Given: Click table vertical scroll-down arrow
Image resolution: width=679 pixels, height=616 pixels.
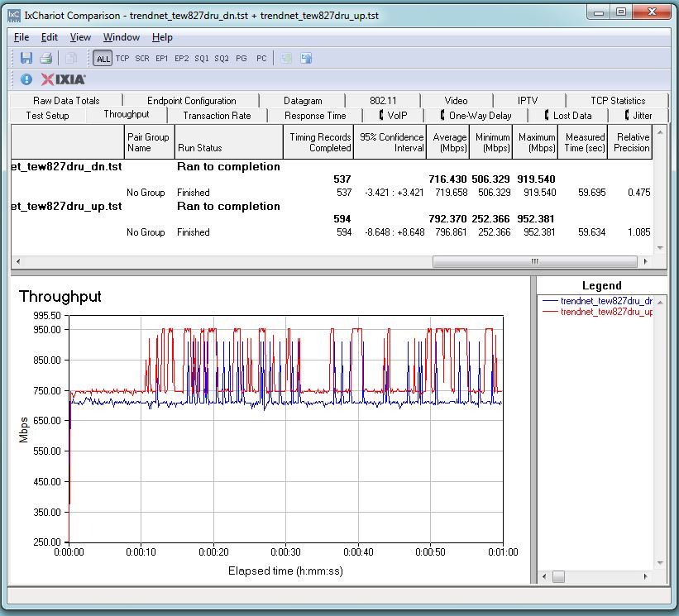Looking at the screenshot, I should pyautogui.click(x=660, y=248).
